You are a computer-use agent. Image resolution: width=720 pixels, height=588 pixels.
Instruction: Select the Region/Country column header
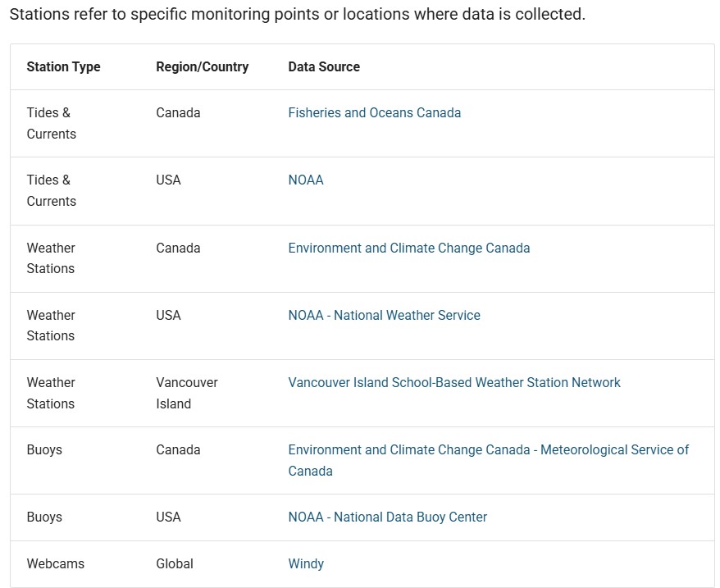202,67
